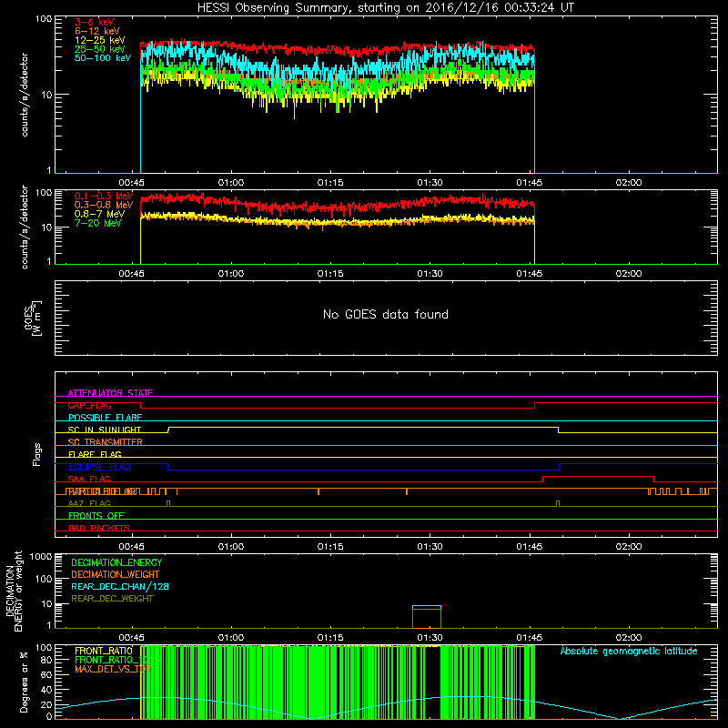The width and height of the screenshot is (728, 728).
Task: Click the 0.1-0.3 MeV legend label
Action: (x=104, y=196)
